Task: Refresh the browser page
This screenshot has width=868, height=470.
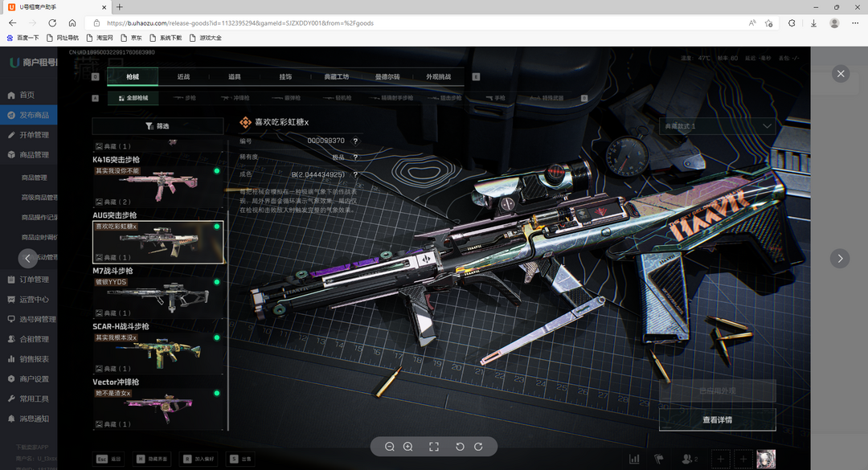Action: click(x=52, y=23)
